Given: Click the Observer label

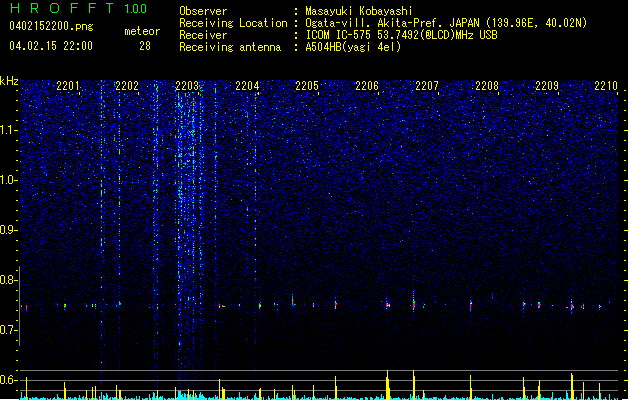Looking at the screenshot, I should click(203, 11).
